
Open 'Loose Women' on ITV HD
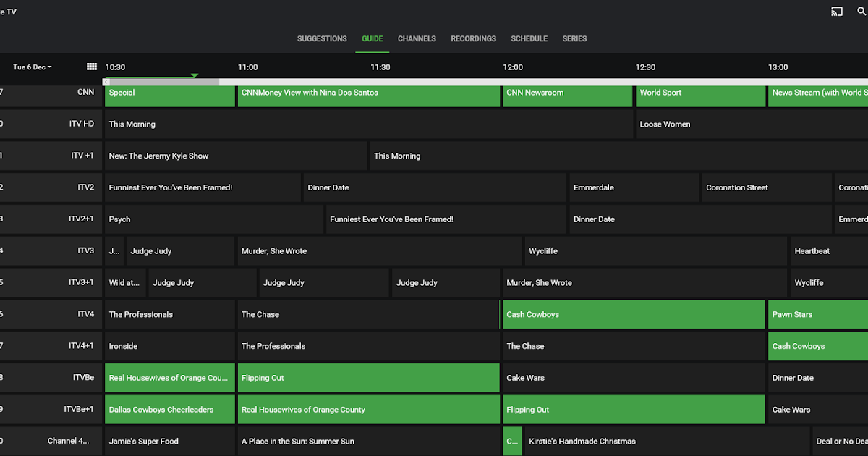pos(752,124)
